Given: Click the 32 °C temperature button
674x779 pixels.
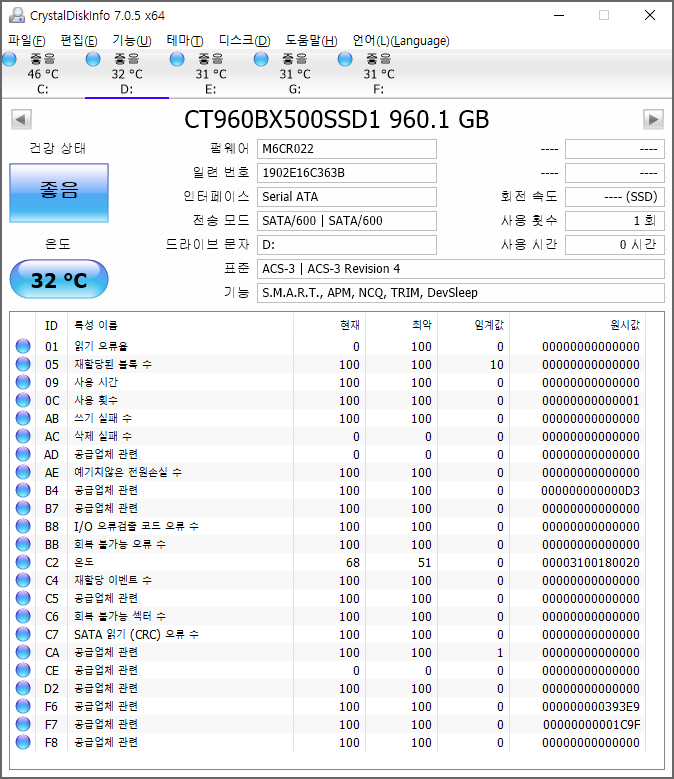Looking at the screenshot, I should click(59, 280).
